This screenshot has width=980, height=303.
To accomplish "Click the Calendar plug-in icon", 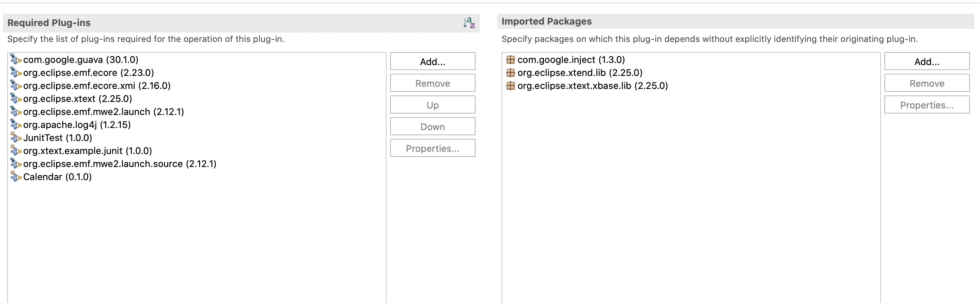I will (16, 176).
